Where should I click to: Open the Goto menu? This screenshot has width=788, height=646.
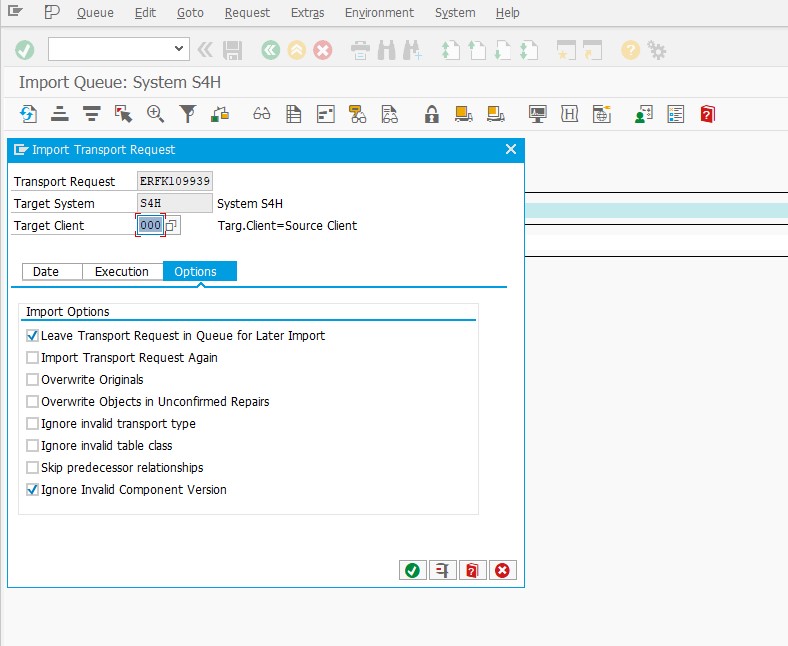(190, 13)
